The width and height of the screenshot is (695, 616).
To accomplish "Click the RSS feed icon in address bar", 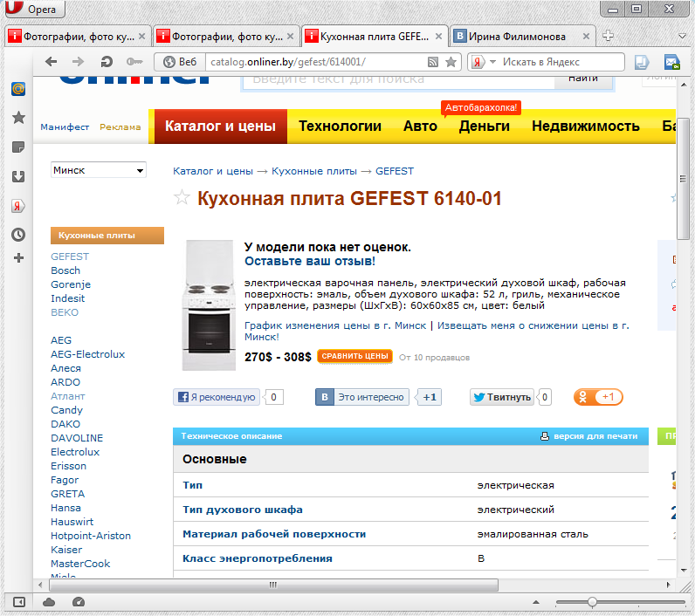I will tap(432, 62).
